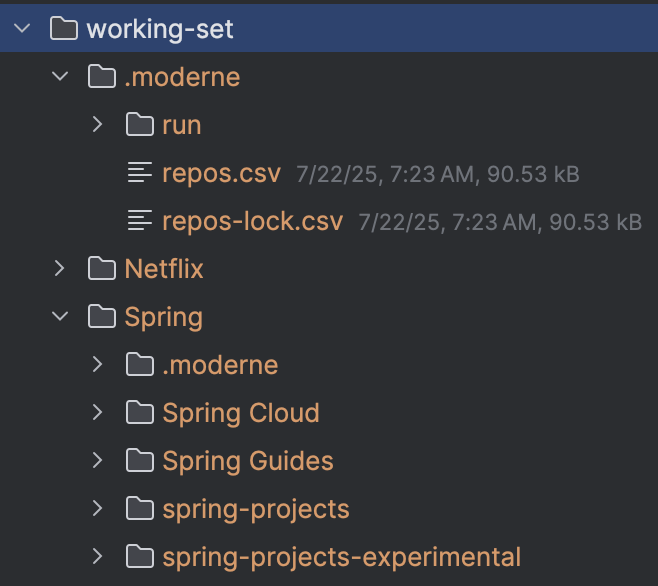The height and width of the screenshot is (586, 658).
Task: Select the repos.csv file name
Action: pyautogui.click(x=221, y=173)
